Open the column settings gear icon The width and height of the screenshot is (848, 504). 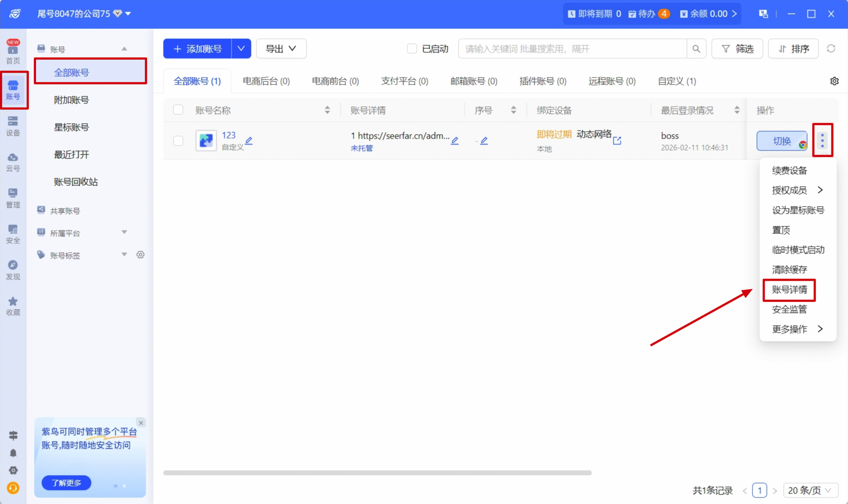point(834,81)
